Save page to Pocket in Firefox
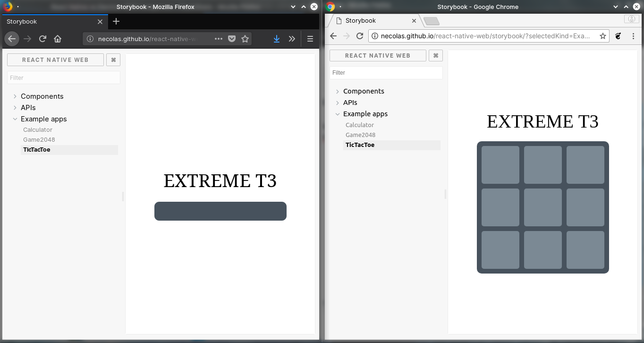 pyautogui.click(x=232, y=39)
